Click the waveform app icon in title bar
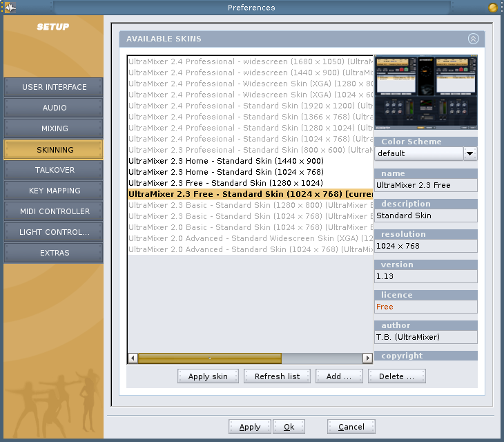 point(10,8)
